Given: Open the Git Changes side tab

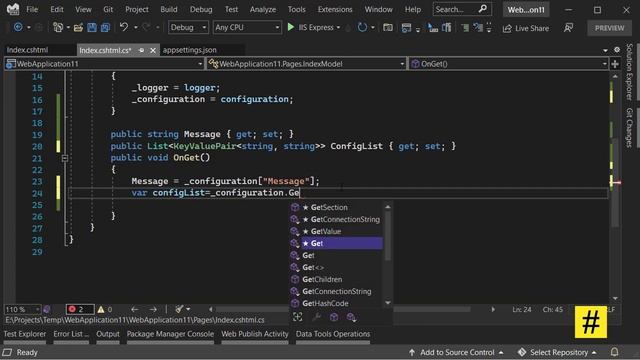Looking at the screenshot, I should pyautogui.click(x=629, y=128).
